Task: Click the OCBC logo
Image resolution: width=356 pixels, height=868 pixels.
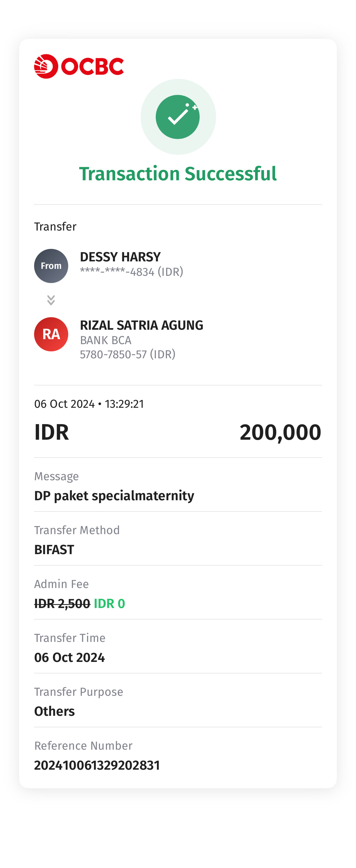Action: tap(79, 66)
